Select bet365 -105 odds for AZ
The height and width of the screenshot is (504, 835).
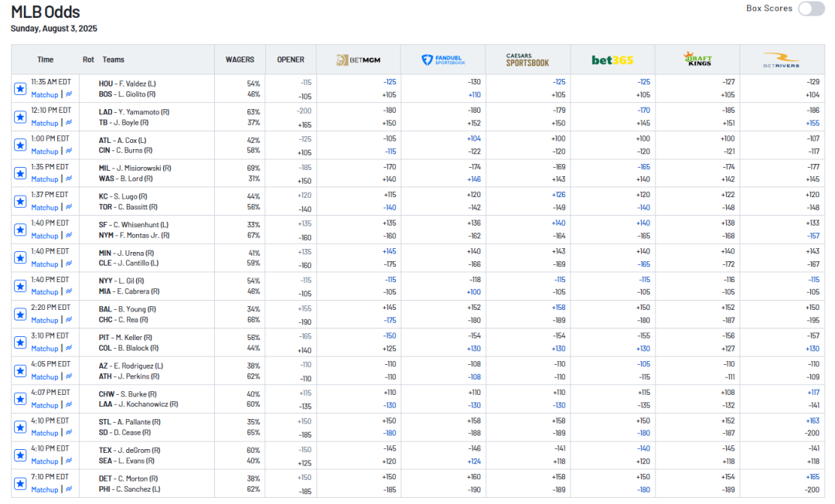coord(643,364)
